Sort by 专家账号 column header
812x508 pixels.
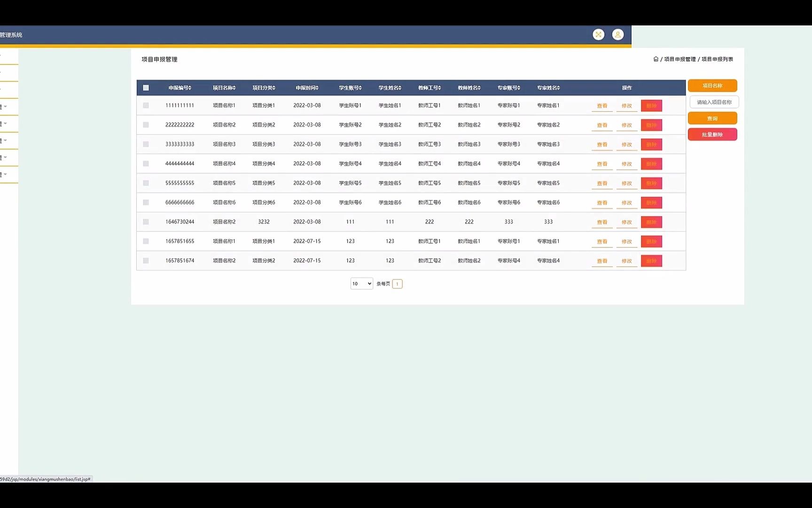(x=509, y=87)
